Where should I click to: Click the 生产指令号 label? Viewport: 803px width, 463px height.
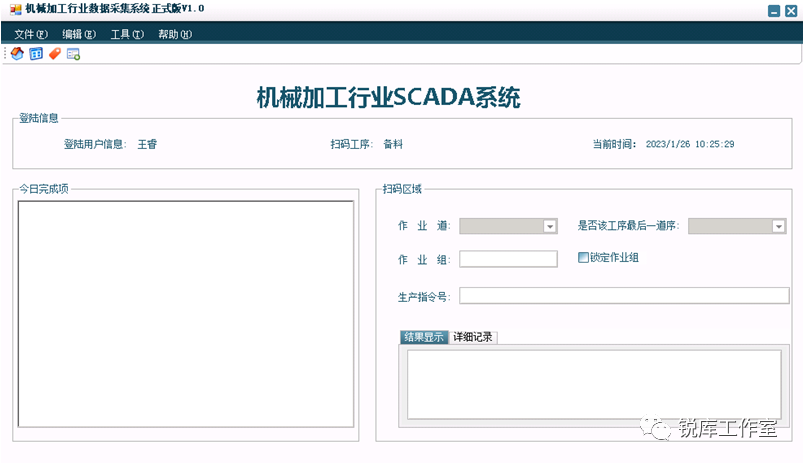pos(424,297)
